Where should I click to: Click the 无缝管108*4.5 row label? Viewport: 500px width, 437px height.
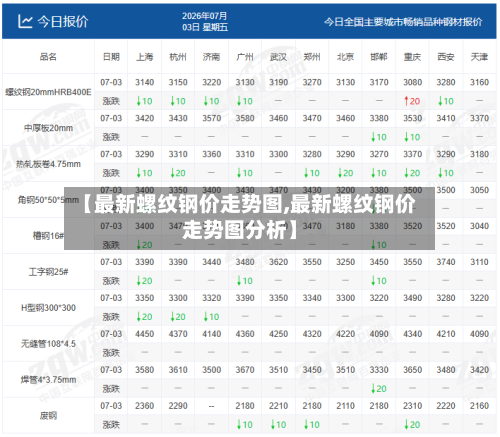coord(48,344)
